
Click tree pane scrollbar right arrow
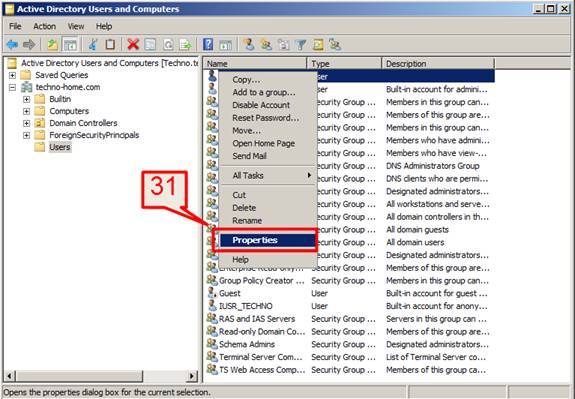coord(192,376)
